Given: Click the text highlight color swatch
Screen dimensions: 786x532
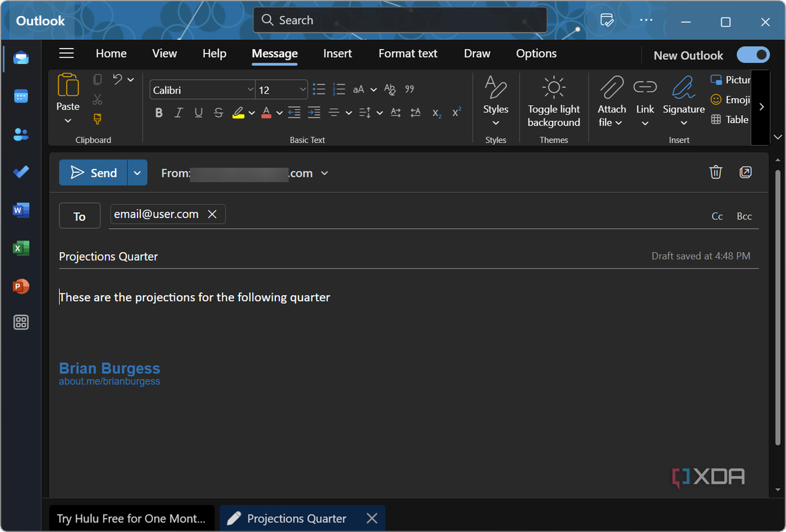Looking at the screenshot, I should pyautogui.click(x=239, y=113).
